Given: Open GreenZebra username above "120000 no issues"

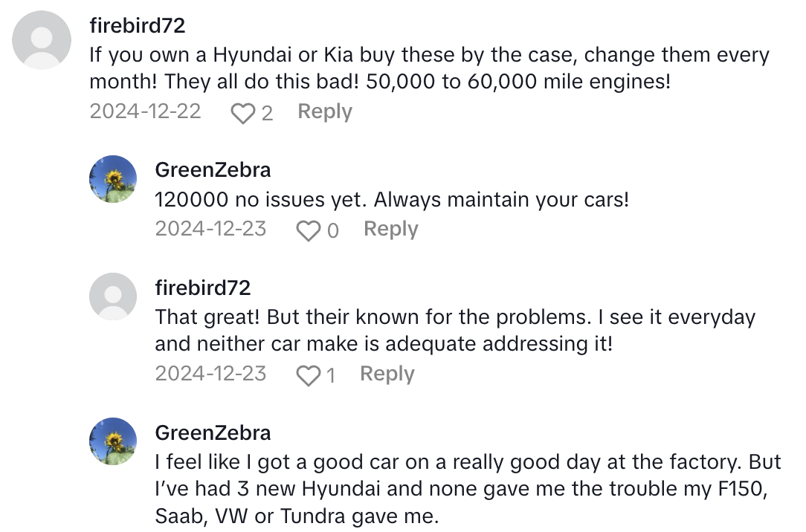Looking at the screenshot, I should point(213,169).
